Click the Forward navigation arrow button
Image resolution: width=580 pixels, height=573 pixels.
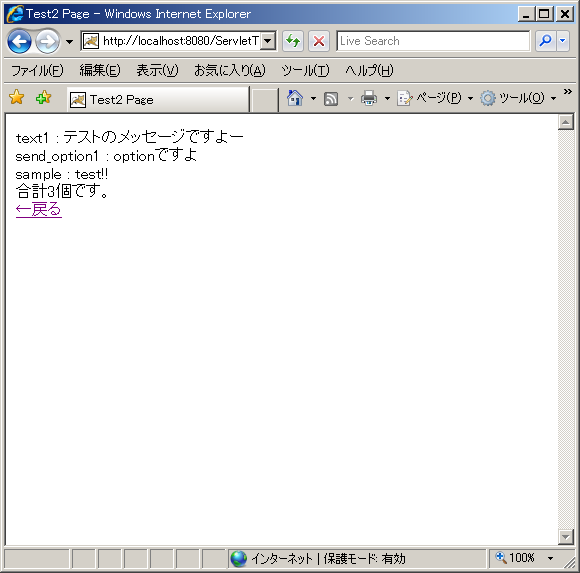click(47, 41)
